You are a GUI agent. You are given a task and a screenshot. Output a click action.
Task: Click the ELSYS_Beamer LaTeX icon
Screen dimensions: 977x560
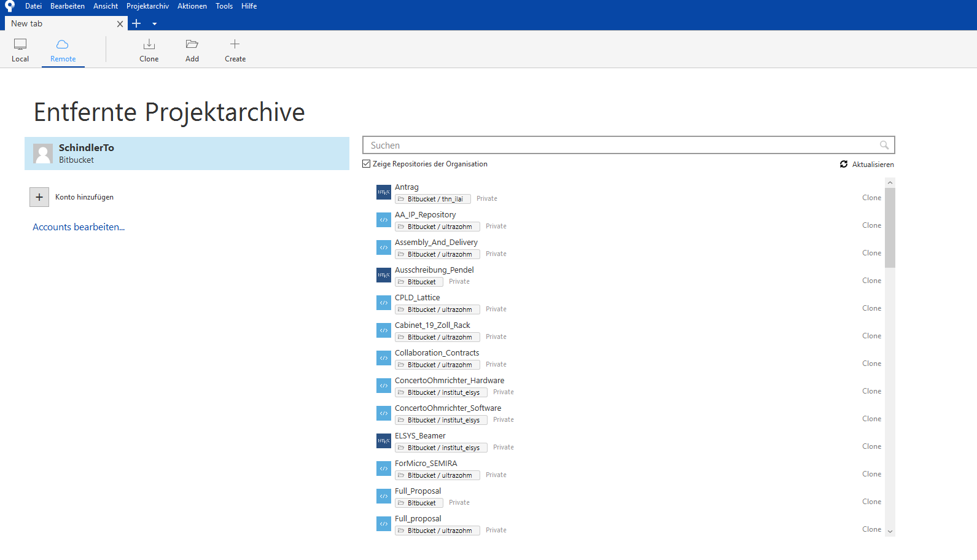384,441
